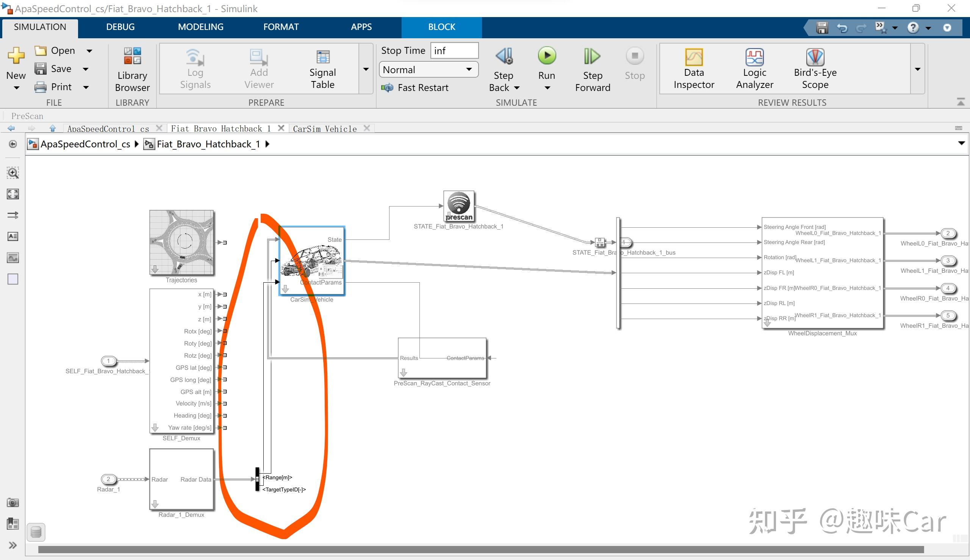
Task: Expand the Save options dropdown arrow
Action: pos(86,69)
